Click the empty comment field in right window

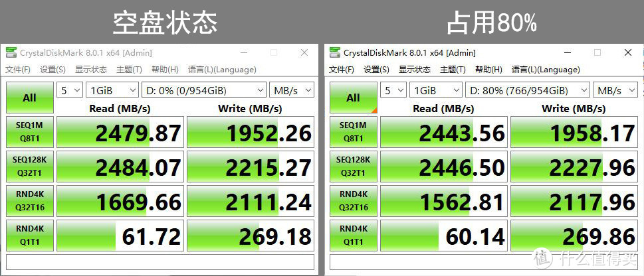tap(484, 261)
